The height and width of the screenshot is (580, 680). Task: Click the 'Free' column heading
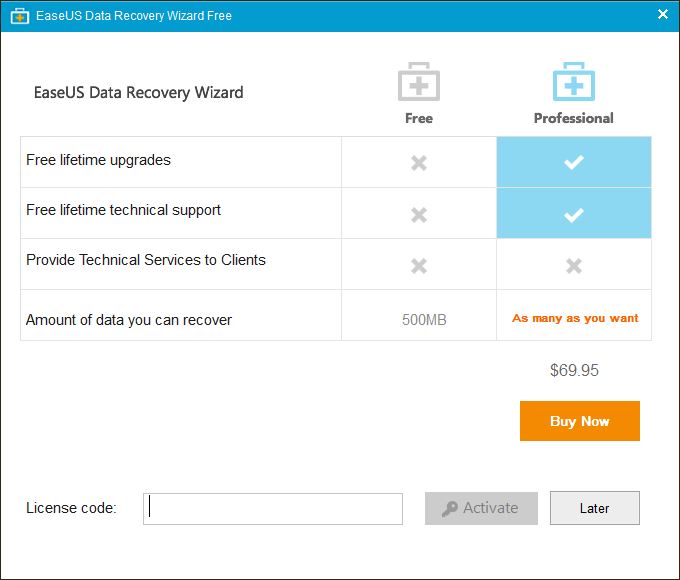click(x=419, y=118)
